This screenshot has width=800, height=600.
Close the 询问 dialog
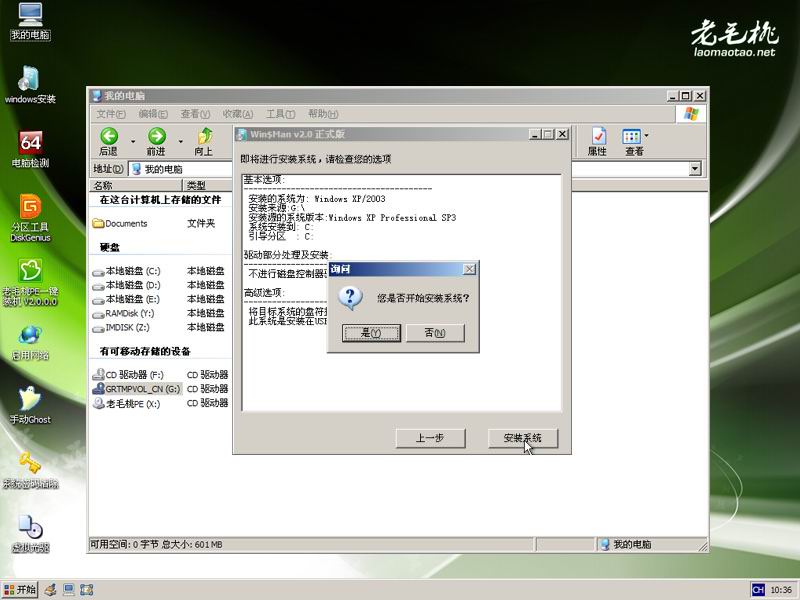tap(469, 269)
